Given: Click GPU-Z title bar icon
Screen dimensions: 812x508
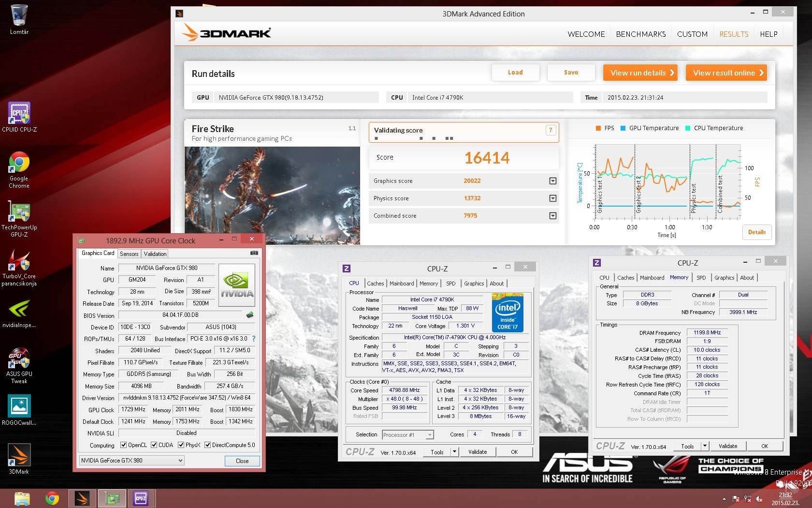Looking at the screenshot, I should click(82, 240).
